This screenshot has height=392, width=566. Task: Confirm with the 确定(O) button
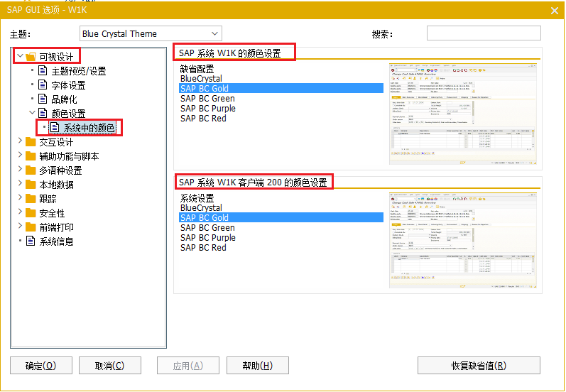41,365
